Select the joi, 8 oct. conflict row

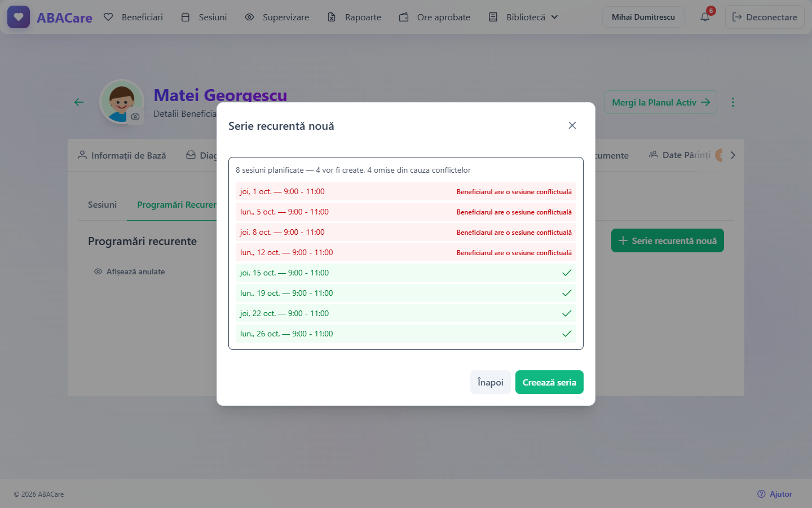click(x=406, y=232)
